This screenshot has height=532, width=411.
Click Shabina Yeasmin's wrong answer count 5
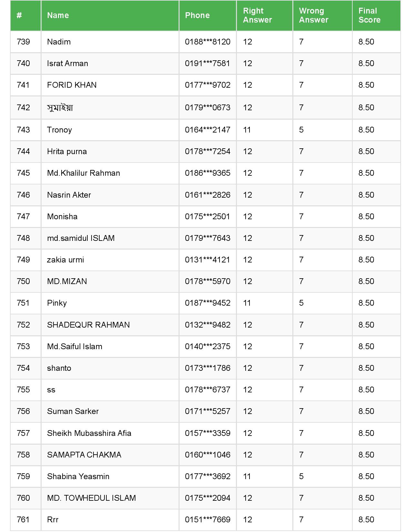[x=301, y=477]
